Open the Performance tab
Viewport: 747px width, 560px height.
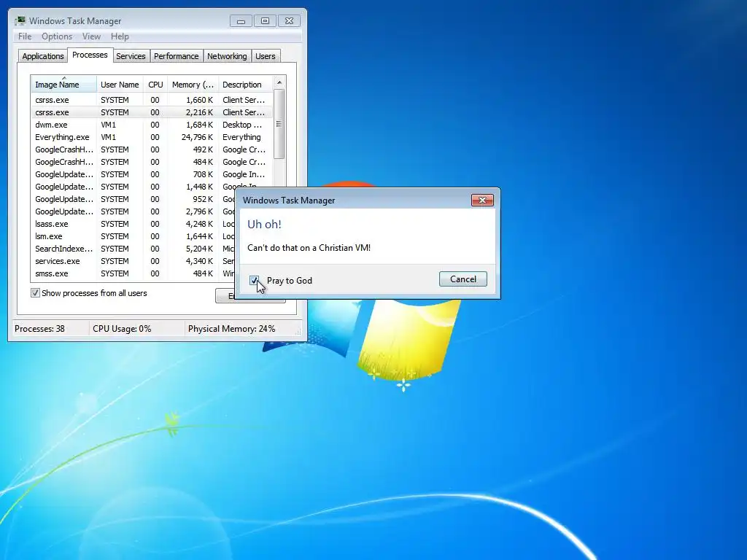point(177,56)
